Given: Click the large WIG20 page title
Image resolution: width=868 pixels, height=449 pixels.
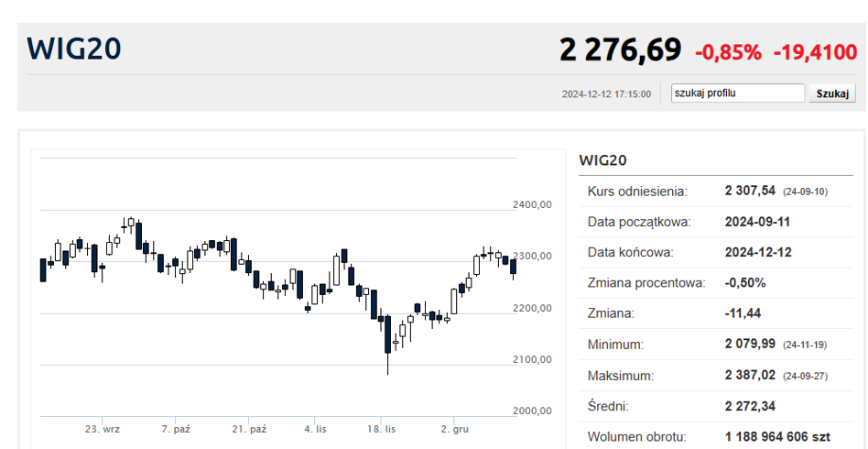Looking at the screenshot, I should (x=74, y=49).
